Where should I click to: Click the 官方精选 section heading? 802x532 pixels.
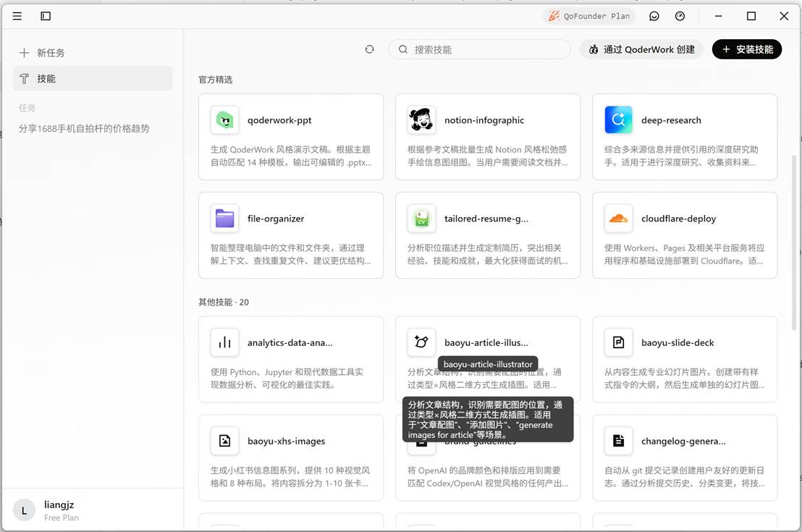[x=215, y=80]
